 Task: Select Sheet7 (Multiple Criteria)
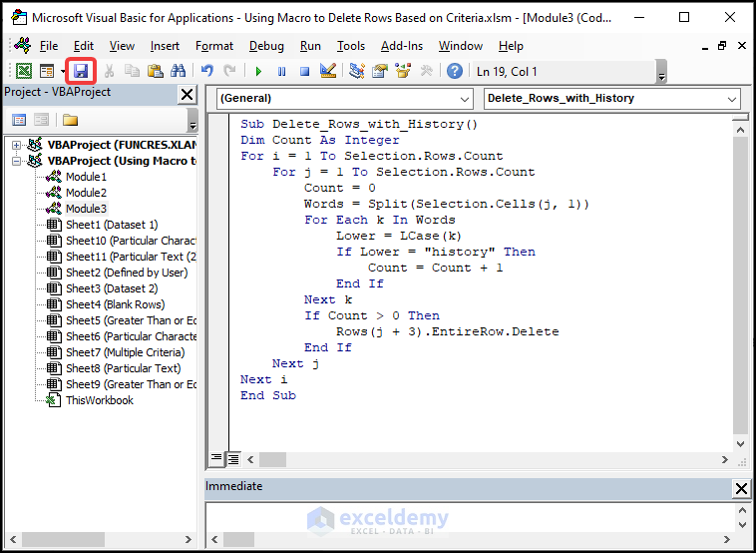coord(126,352)
